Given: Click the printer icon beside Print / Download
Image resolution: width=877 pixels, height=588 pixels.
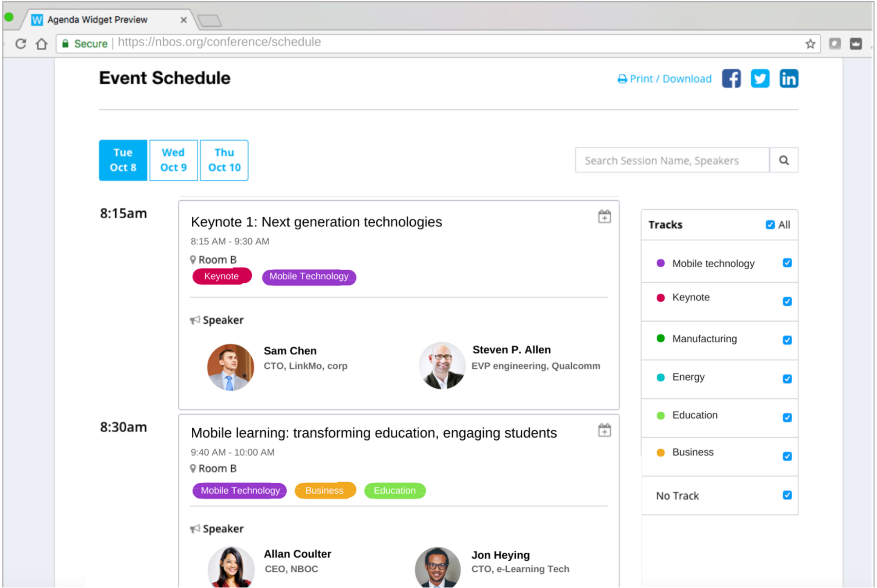Looking at the screenshot, I should (x=623, y=78).
